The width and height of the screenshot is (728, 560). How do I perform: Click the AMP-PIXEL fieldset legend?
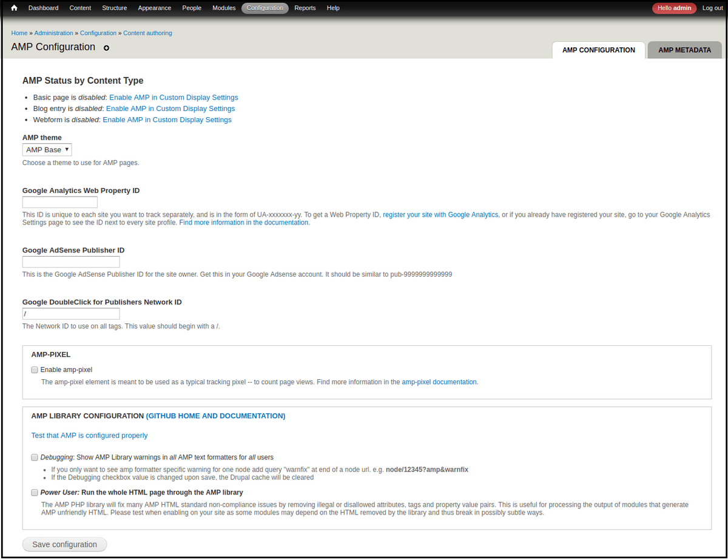pyautogui.click(x=51, y=354)
